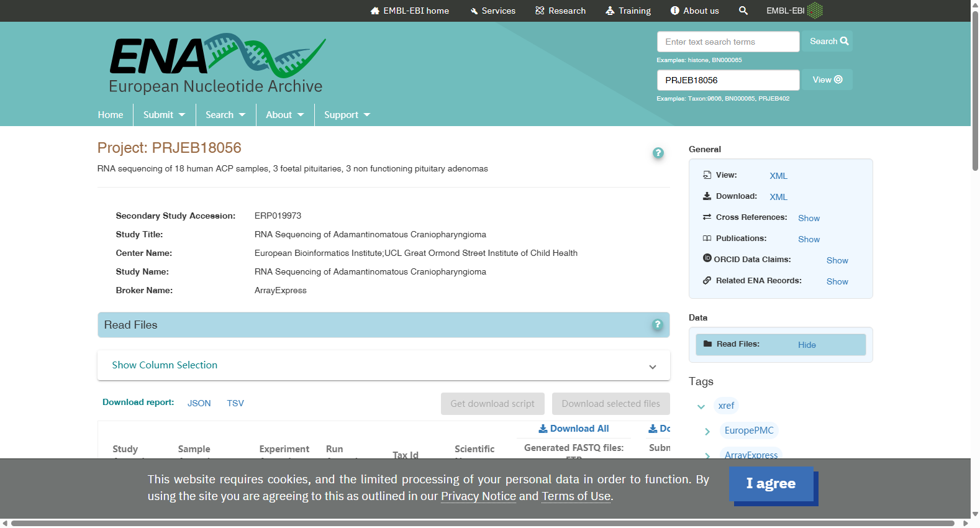Click the EMBL-EBI hexagon logo
The image size is (980, 528).
pyautogui.click(x=815, y=11)
